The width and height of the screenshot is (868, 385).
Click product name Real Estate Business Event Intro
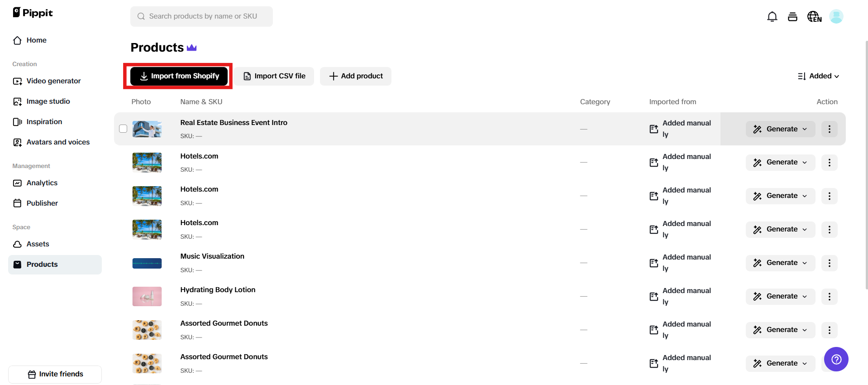point(234,123)
